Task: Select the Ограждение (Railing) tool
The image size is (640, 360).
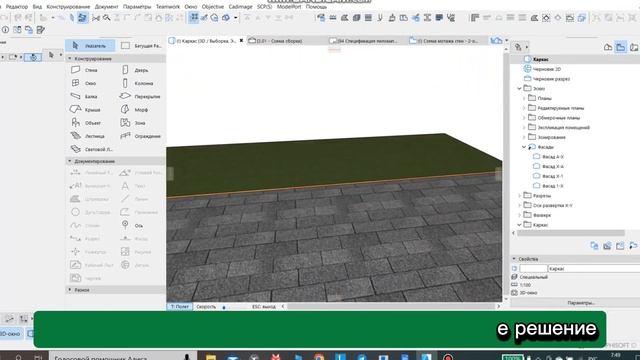Action: (140, 136)
